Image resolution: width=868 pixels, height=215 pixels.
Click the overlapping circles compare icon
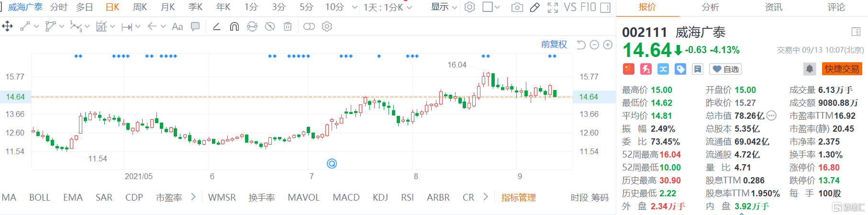point(309,26)
